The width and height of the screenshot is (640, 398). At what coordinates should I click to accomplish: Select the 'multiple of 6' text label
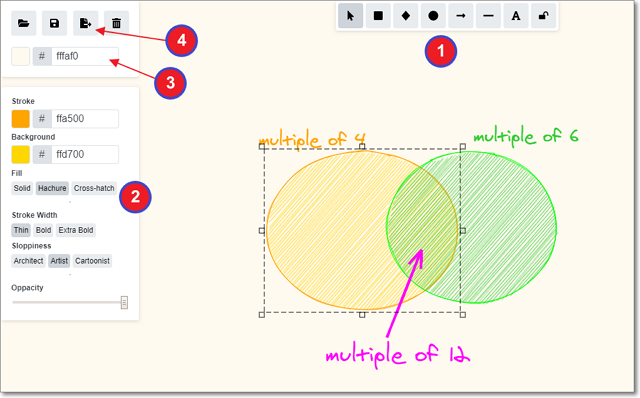click(x=526, y=136)
